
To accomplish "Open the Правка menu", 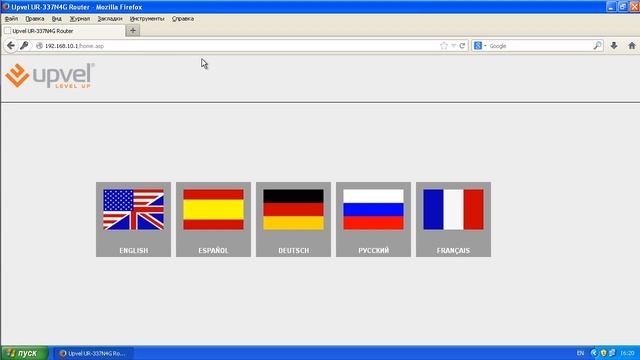I will point(35,19).
